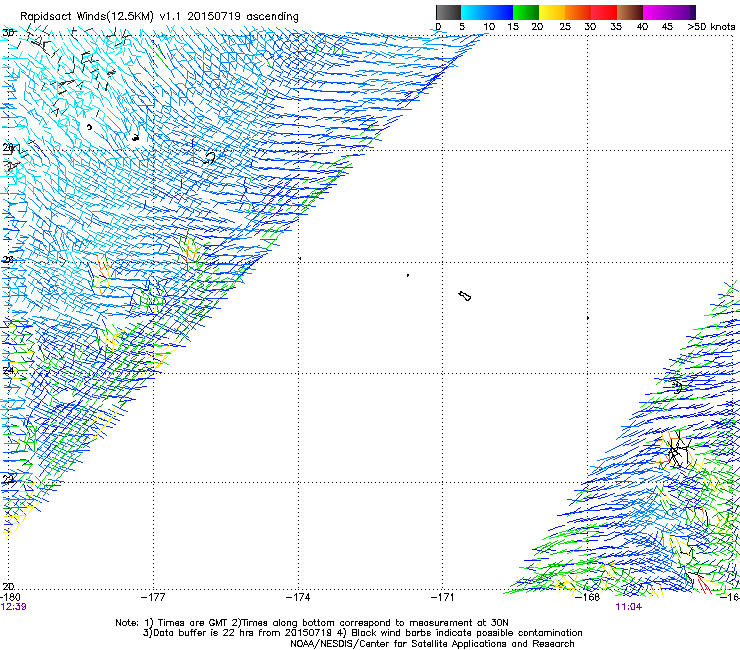Select the green 15–20 knot legend segment
This screenshot has height=650, width=740.
tap(526, 12)
